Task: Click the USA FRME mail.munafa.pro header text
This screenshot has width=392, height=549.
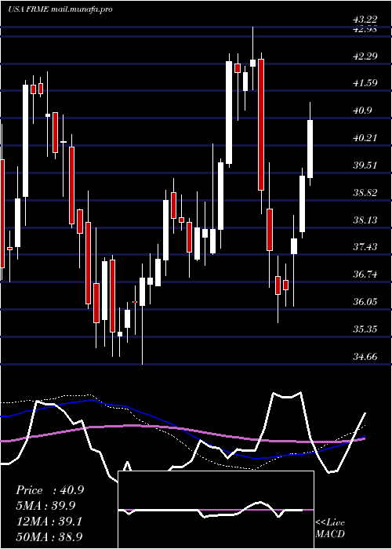Action: click(60, 9)
